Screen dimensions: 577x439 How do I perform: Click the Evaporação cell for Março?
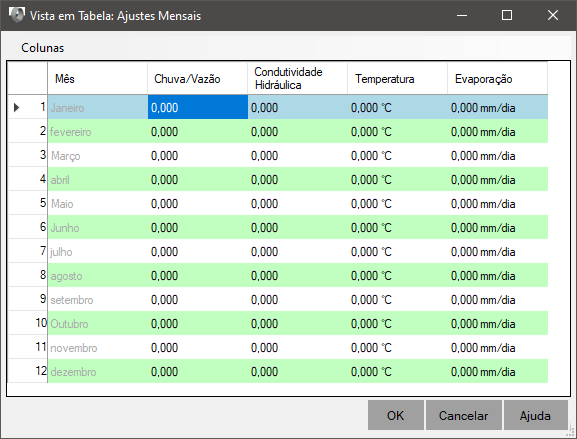(498, 155)
